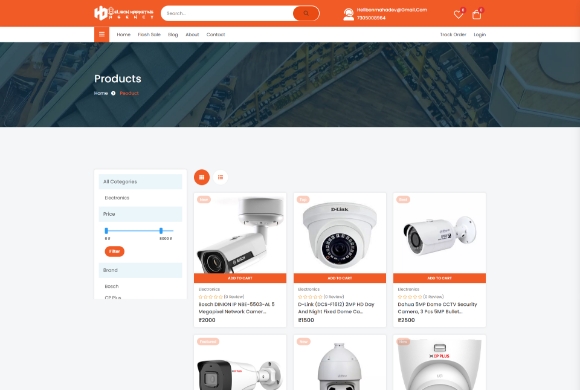The height and width of the screenshot is (390, 580).
Task: Click the star rating of Dahua camera
Action: click(x=409, y=297)
